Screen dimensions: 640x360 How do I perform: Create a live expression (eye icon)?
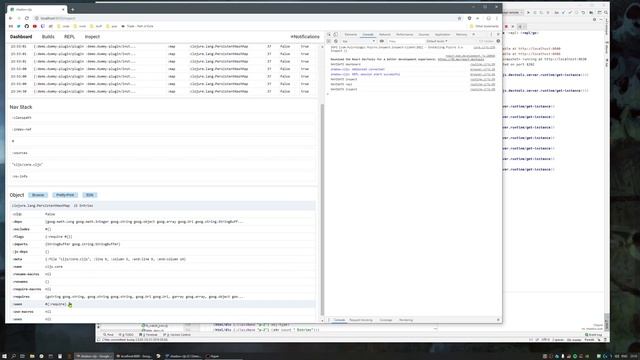pos(382,41)
